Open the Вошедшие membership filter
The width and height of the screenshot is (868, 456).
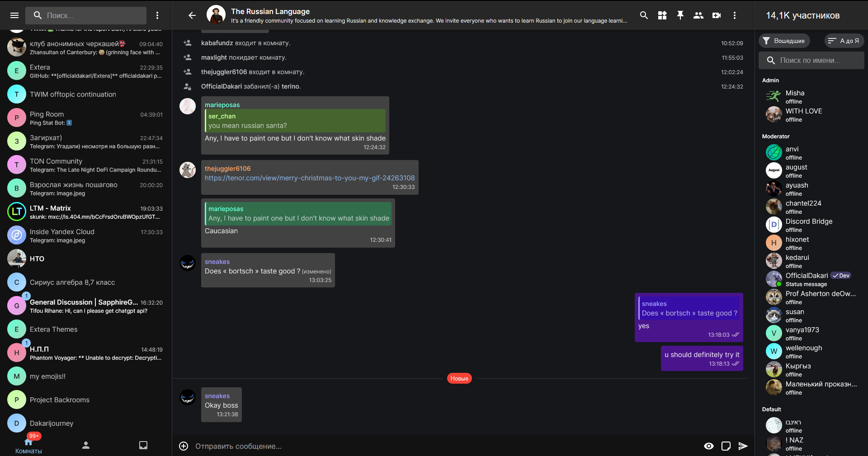click(x=784, y=41)
